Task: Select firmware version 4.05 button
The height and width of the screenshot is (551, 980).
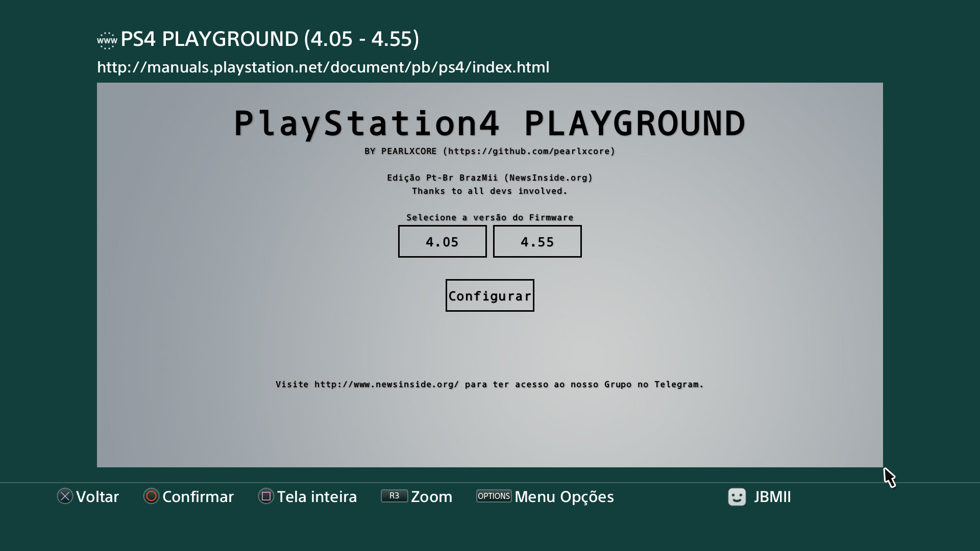Action: (x=442, y=241)
